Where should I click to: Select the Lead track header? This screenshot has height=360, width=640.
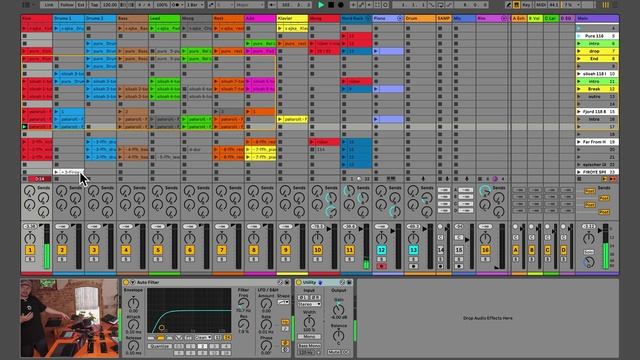pyautogui.click(x=164, y=18)
